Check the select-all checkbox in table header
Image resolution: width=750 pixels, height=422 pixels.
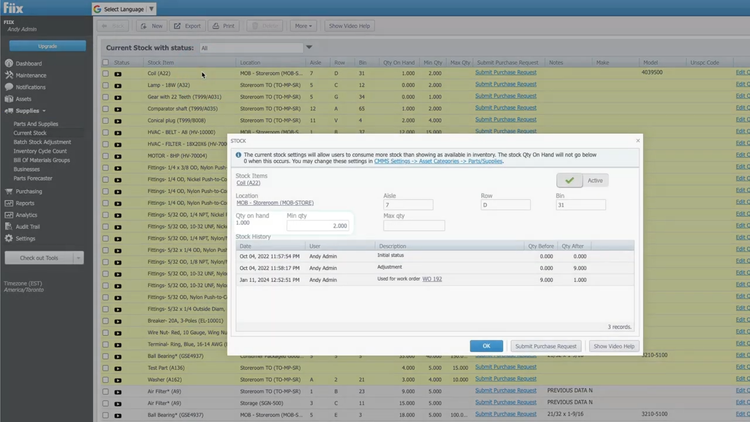click(106, 62)
